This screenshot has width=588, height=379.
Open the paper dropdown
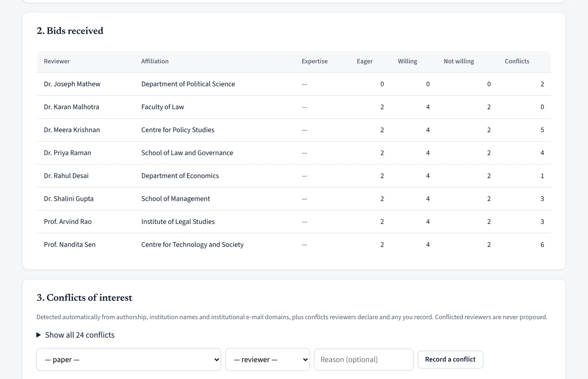pyautogui.click(x=129, y=360)
